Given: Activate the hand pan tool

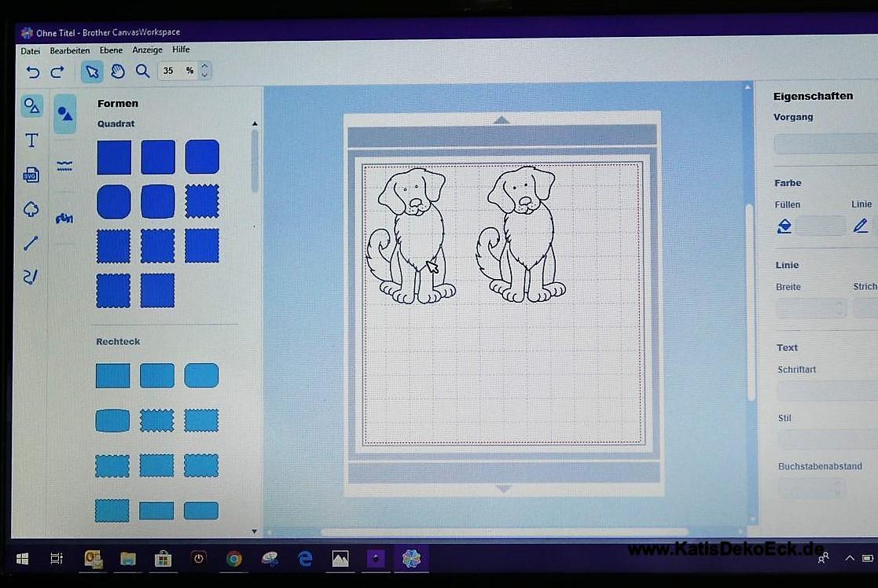Looking at the screenshot, I should (117, 72).
